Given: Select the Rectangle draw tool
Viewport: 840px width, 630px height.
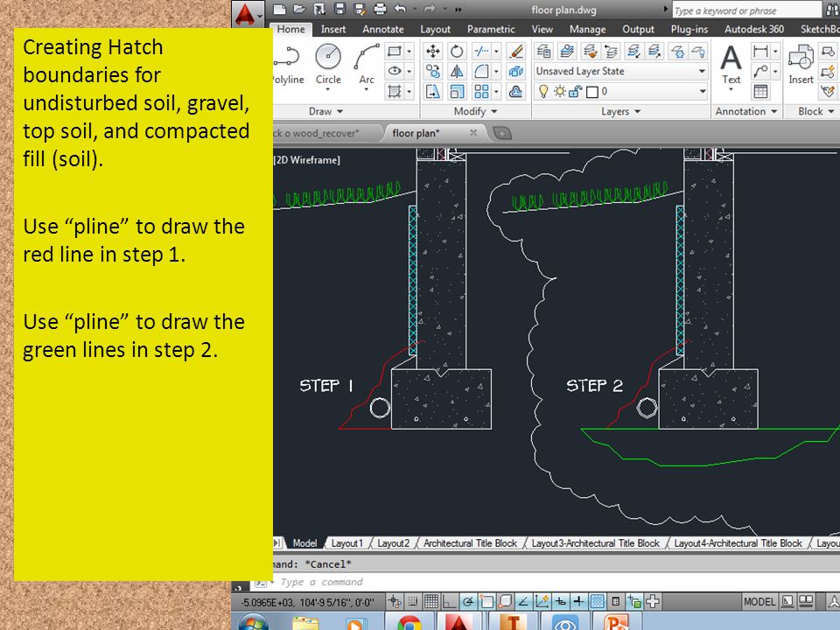Looking at the screenshot, I should point(395,52).
